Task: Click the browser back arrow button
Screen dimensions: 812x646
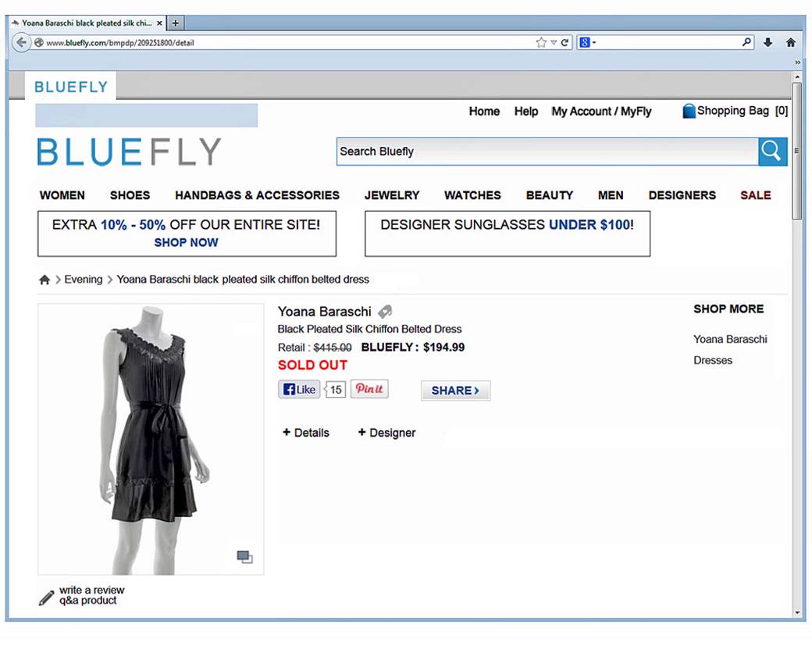Action: click(x=21, y=42)
